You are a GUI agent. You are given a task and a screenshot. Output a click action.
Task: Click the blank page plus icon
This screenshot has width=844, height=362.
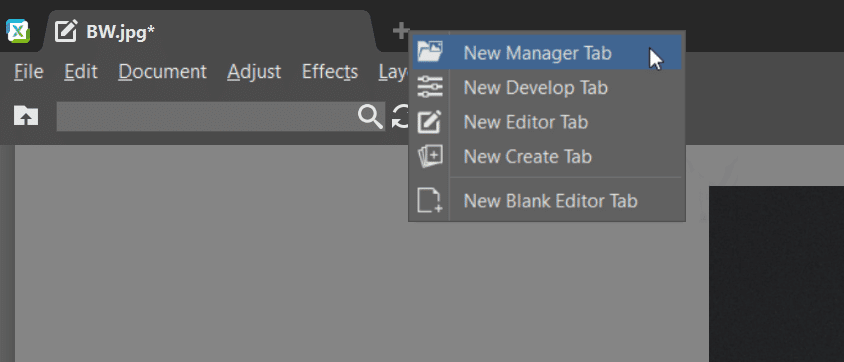click(x=430, y=201)
